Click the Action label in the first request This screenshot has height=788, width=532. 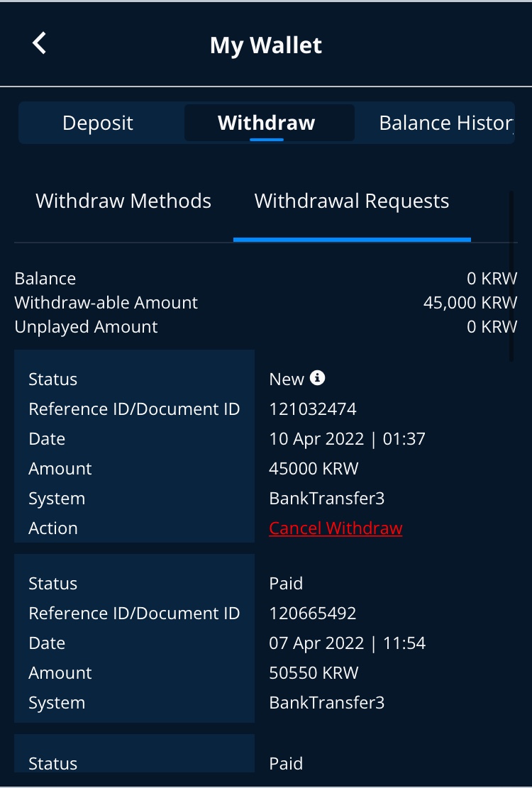(x=52, y=528)
